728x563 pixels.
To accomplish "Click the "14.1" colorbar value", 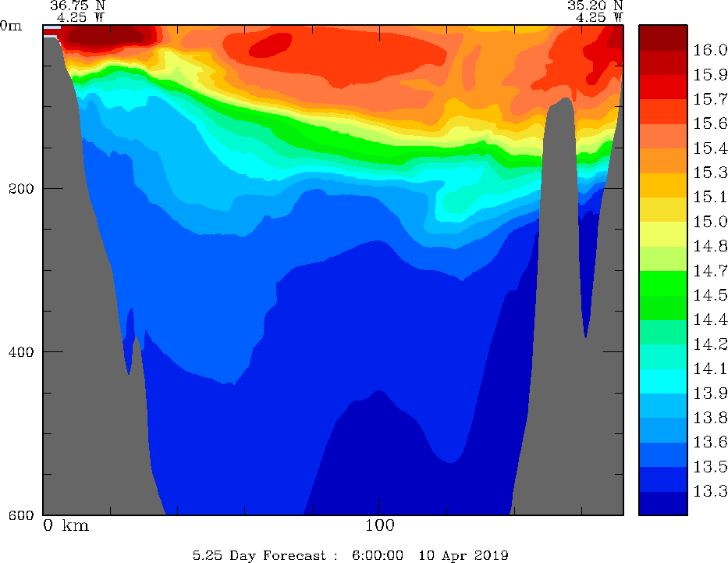I will coord(710,369).
